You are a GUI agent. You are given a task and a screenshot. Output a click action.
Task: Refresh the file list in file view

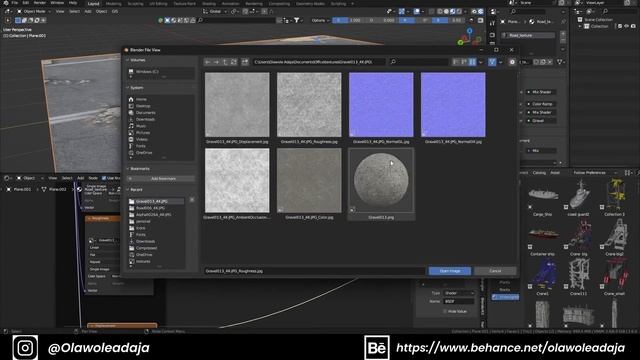(x=233, y=62)
